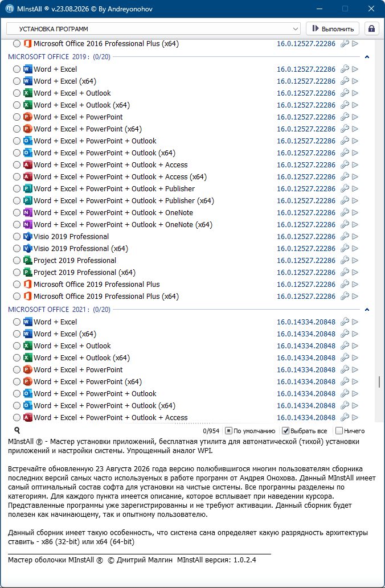Click play arrow for Office 2016 Professional Plus (x64)

355,44
